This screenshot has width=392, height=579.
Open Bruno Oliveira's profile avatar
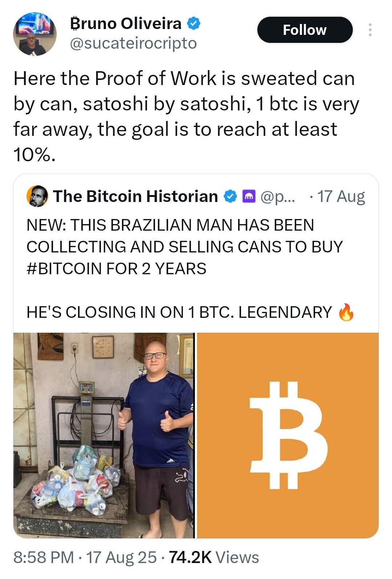(35, 34)
